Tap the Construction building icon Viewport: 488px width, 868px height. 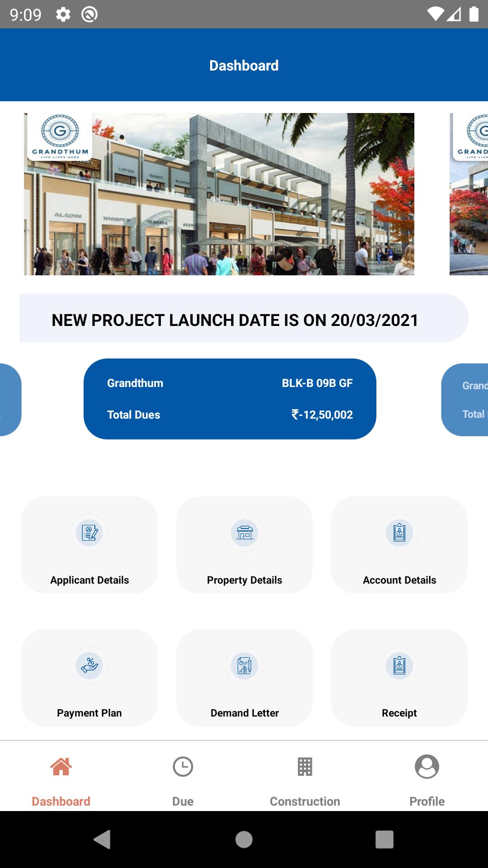click(x=305, y=766)
